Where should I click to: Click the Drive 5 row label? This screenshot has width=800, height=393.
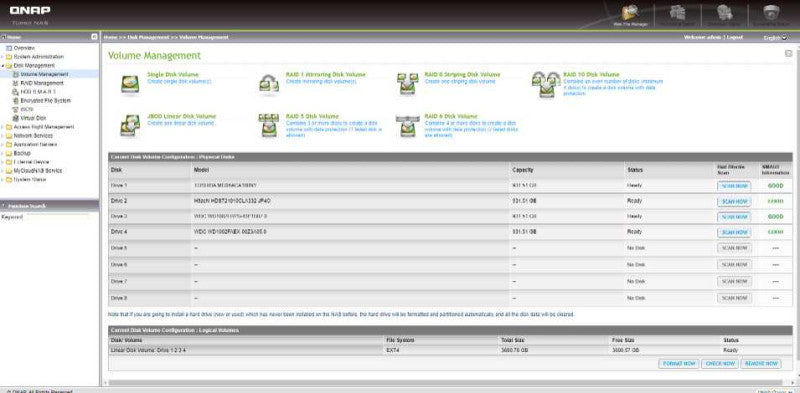coord(119,248)
